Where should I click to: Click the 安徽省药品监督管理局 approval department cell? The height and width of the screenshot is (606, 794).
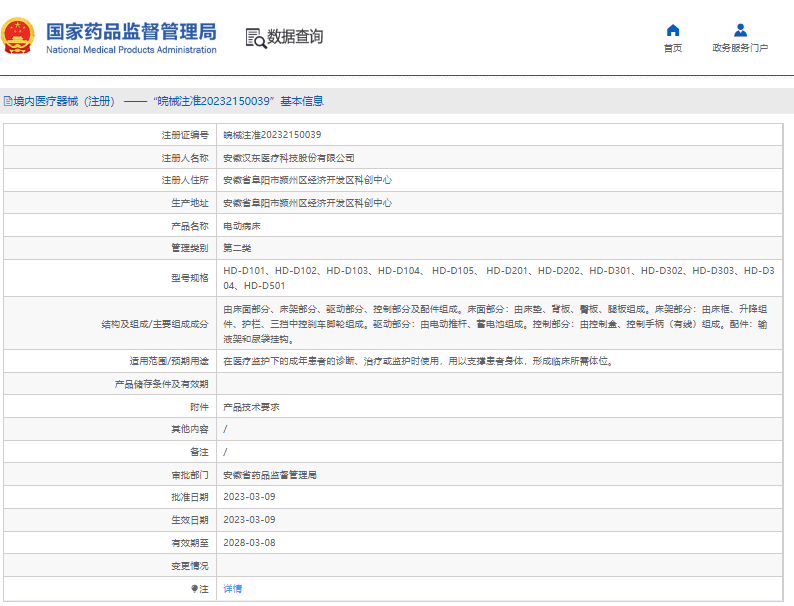[x=499, y=475]
